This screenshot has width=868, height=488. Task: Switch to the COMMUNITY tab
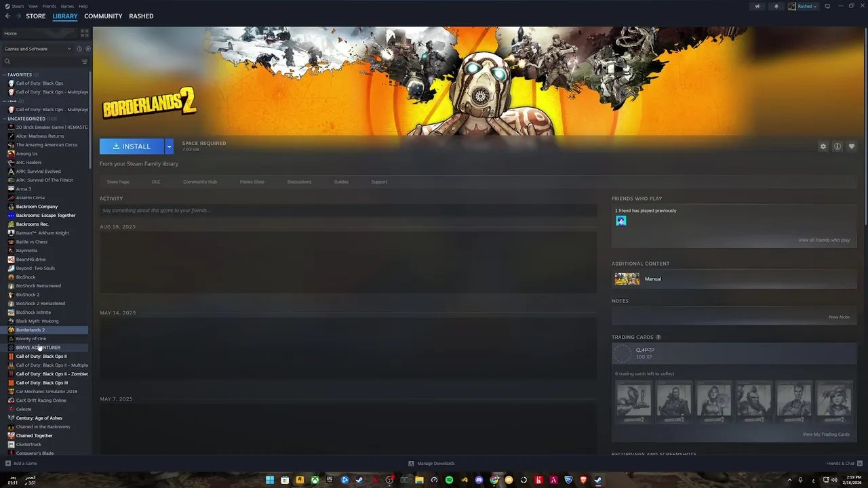103,16
